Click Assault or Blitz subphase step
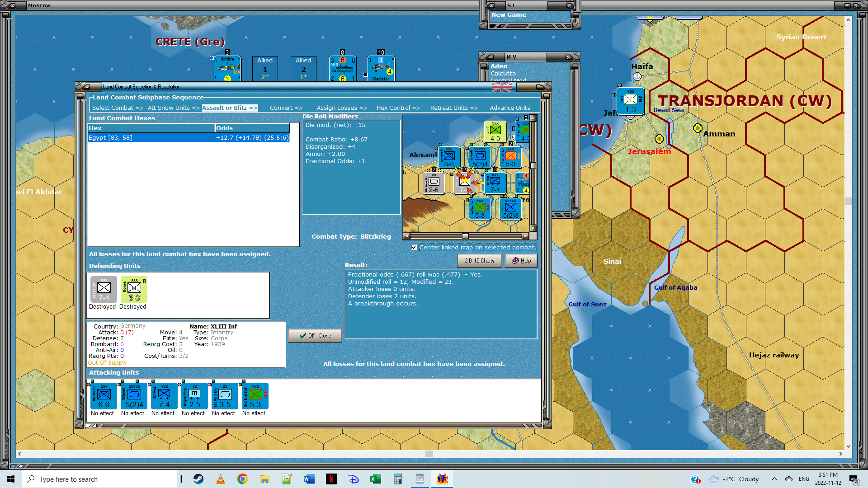868x488 pixels. pos(230,108)
